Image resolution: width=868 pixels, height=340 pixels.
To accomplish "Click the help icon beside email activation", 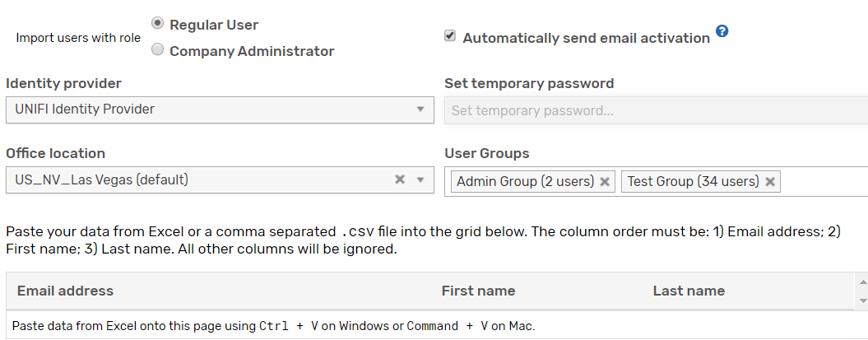I will click(x=722, y=32).
